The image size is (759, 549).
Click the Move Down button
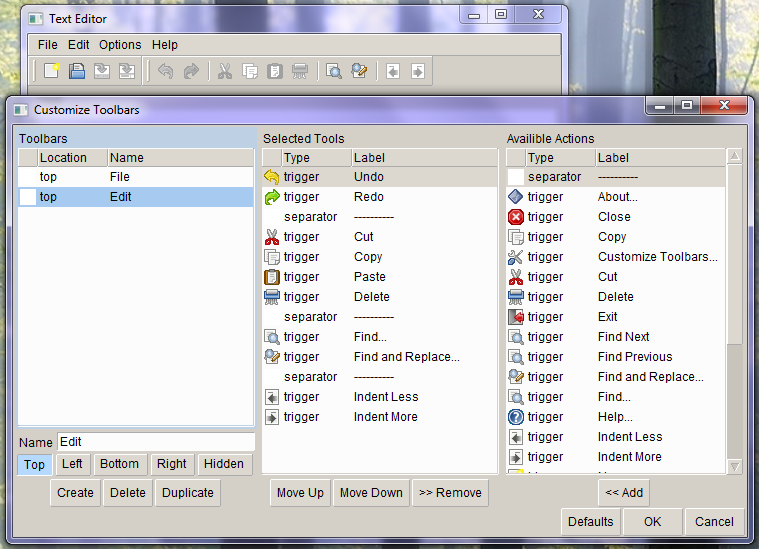(371, 493)
